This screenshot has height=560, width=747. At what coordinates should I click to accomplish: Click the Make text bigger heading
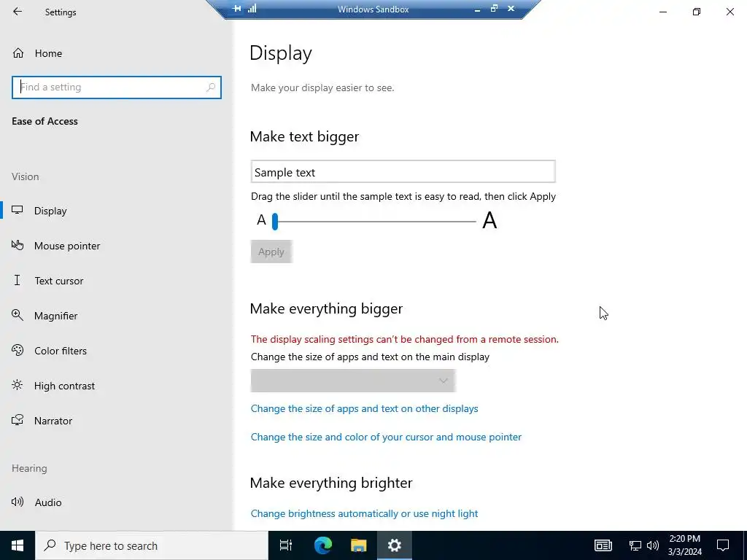coord(304,136)
